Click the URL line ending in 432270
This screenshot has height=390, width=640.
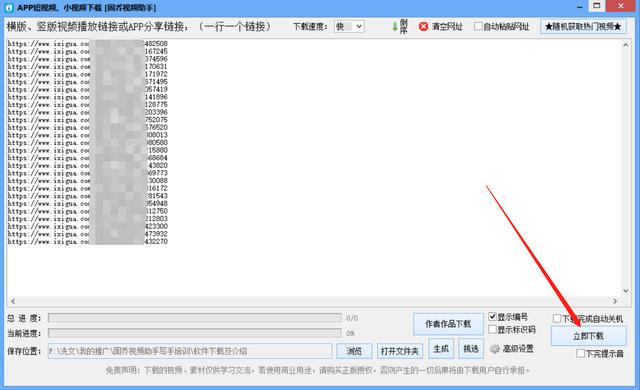point(87,242)
